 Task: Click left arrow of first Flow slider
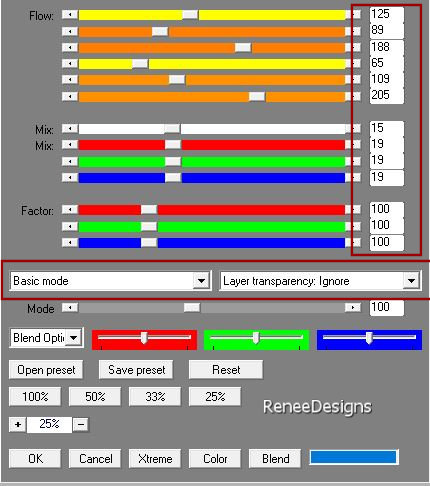click(x=70, y=15)
